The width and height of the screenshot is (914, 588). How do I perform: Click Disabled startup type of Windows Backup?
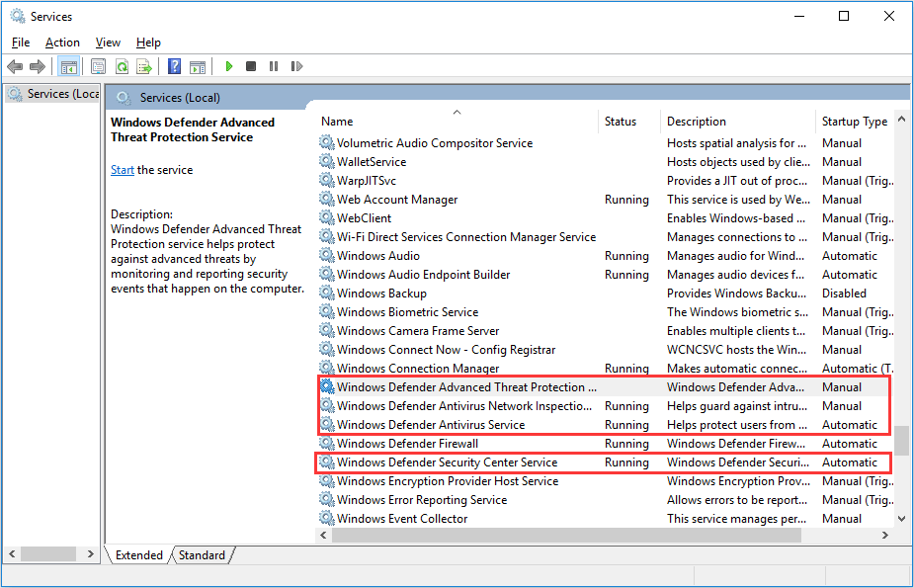844,294
